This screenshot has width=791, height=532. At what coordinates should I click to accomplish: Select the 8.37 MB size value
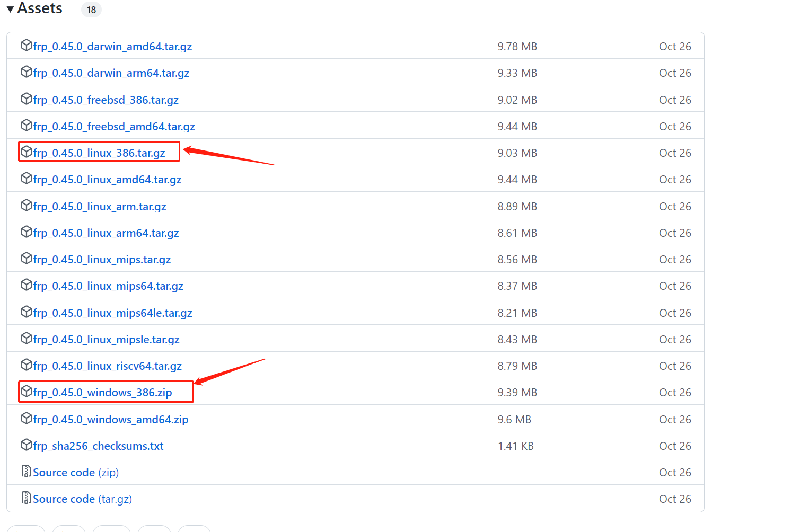tap(517, 286)
